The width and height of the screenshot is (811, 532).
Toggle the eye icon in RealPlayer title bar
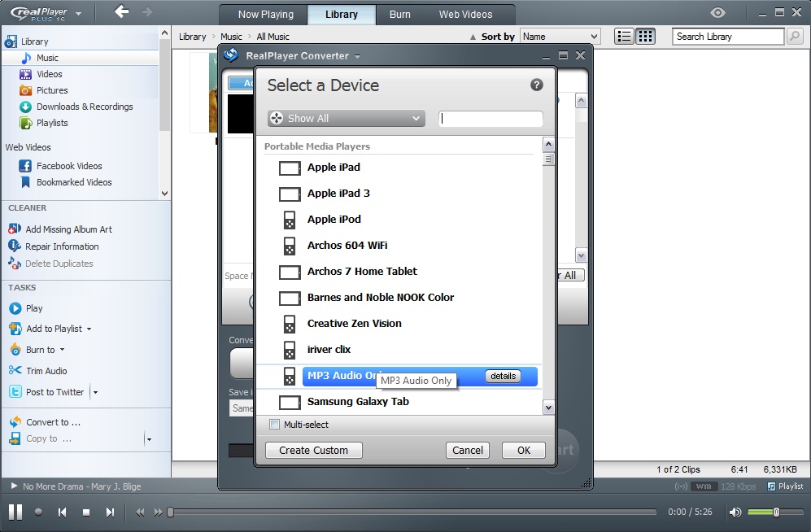(x=717, y=12)
